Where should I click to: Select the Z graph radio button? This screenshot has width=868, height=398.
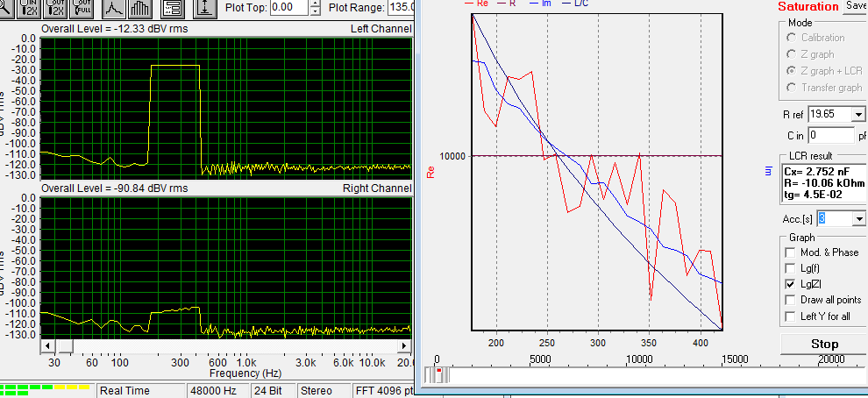pos(793,54)
